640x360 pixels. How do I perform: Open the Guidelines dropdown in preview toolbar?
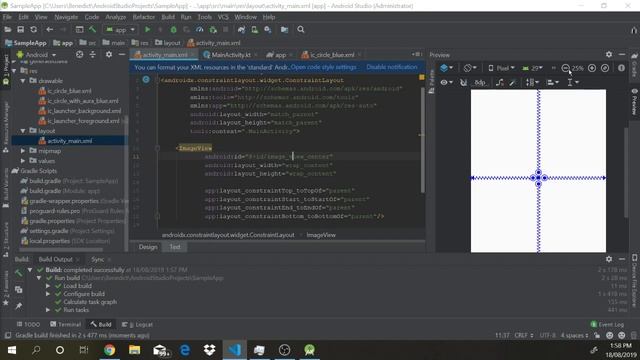pyautogui.click(x=573, y=82)
